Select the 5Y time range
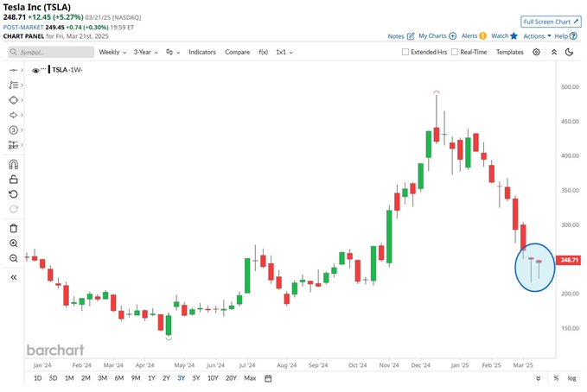Viewport: 587px width, 392px height. 196,378
